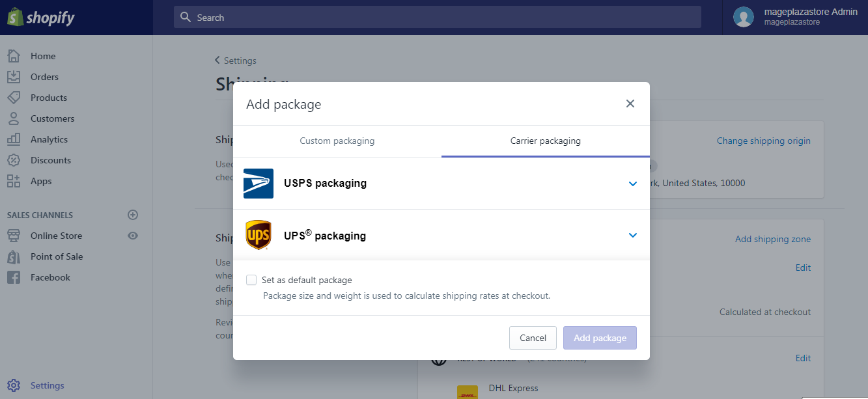Click the Customers person icon
868x399 pixels.
[x=14, y=118]
